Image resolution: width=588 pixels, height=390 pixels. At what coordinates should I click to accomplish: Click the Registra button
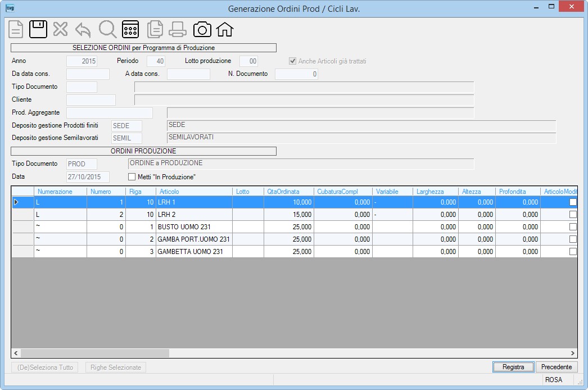[513, 367]
